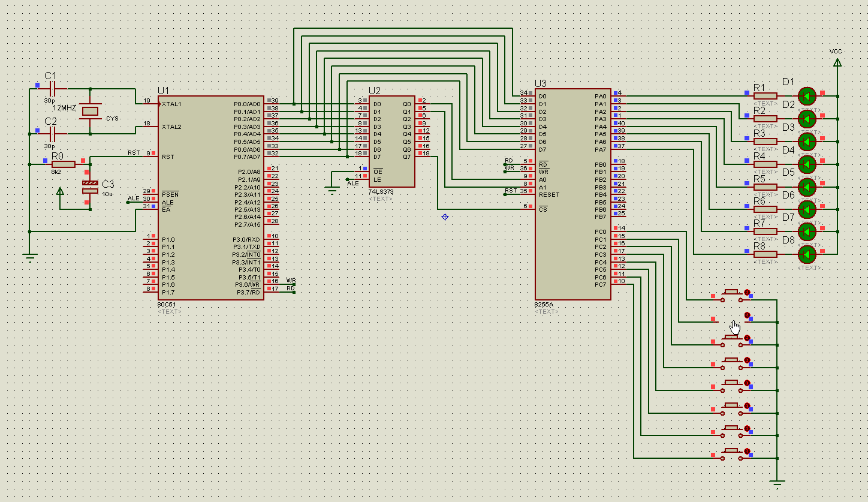The height and width of the screenshot is (502, 868).
Task: Select capacitor C1 symbol
Action: (x=52, y=89)
